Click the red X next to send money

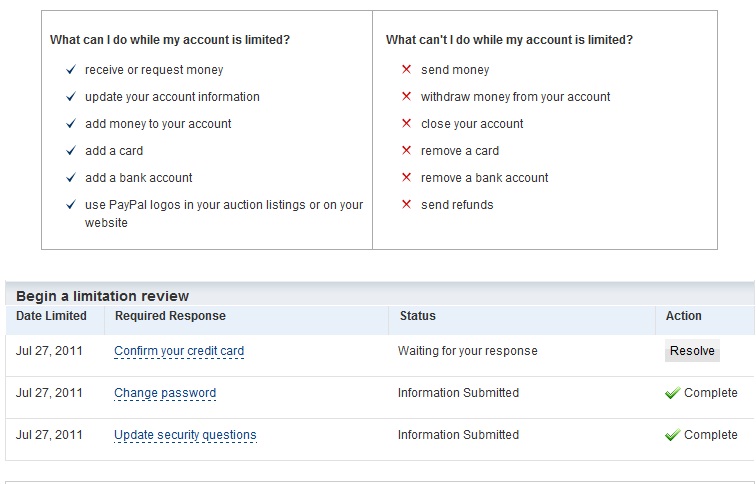(406, 70)
